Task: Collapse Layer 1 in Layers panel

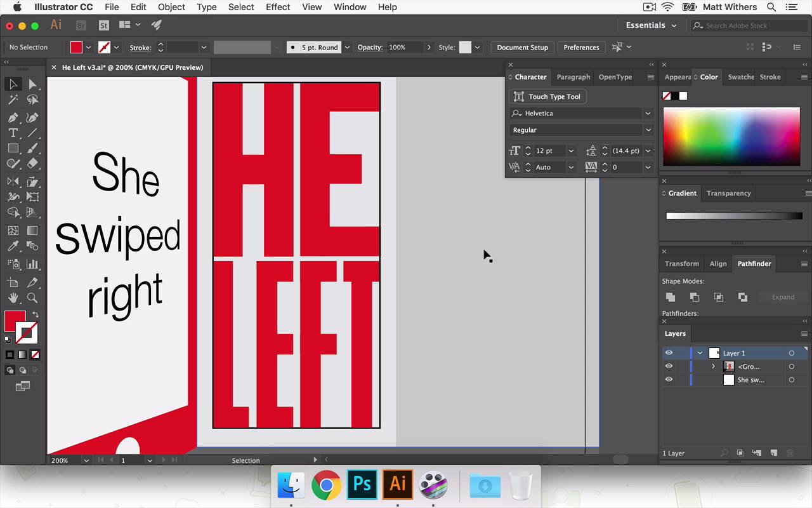Action: [700, 353]
